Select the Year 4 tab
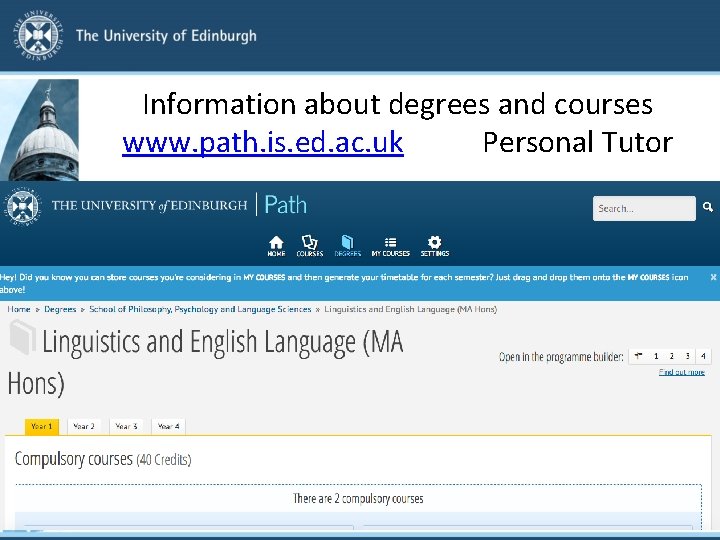Image resolution: width=720 pixels, height=540 pixels. point(169,426)
